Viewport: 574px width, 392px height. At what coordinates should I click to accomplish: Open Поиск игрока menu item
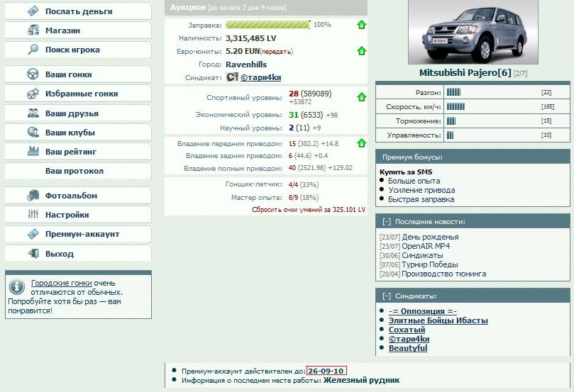tap(78, 50)
